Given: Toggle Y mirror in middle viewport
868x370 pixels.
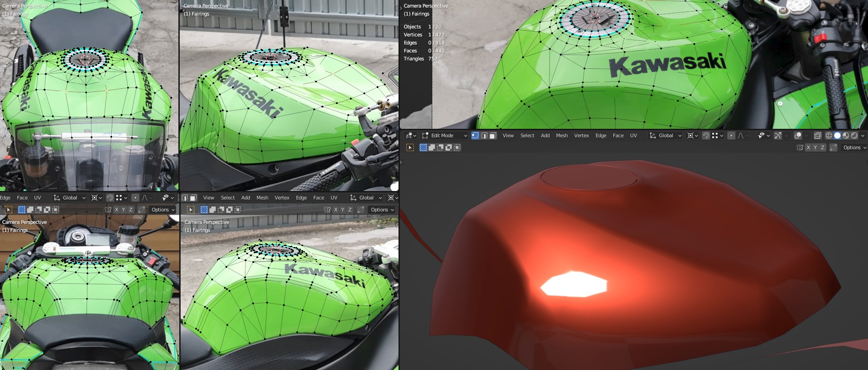Looking at the screenshot, I should click(x=343, y=210).
